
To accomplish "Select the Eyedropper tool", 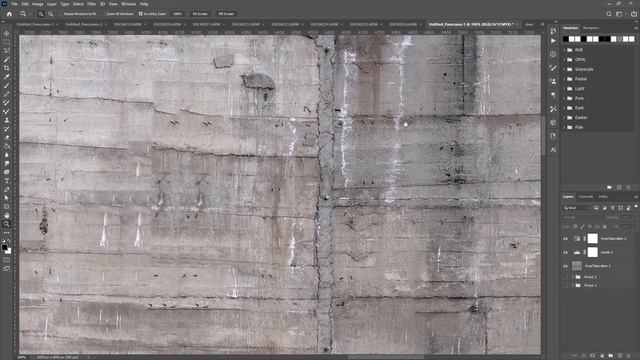I will (x=7, y=77).
